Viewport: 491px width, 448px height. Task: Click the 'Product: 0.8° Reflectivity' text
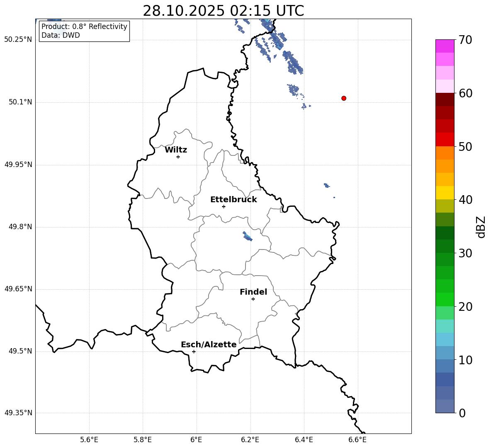pyautogui.click(x=84, y=26)
